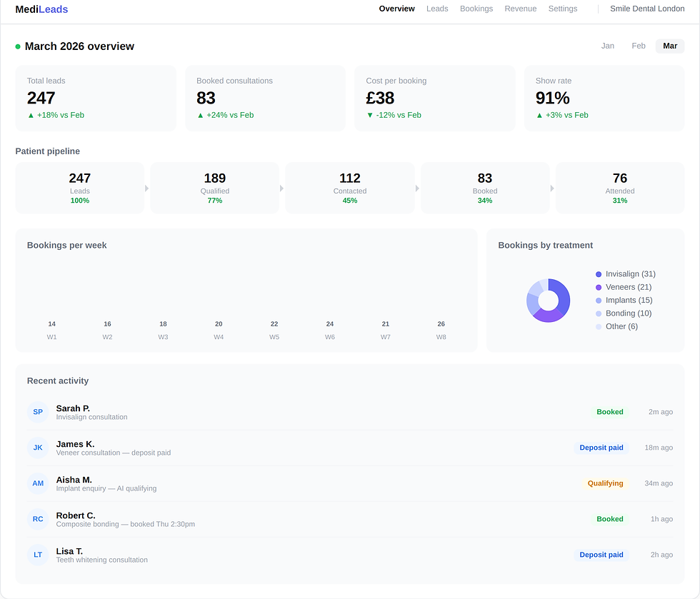
Task: Open James K.'s activity entry name
Action: point(75,444)
